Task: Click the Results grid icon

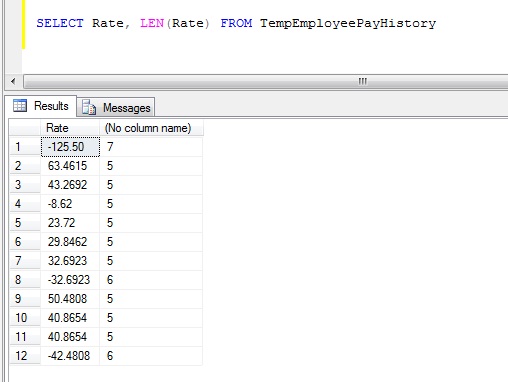Action: pyautogui.click(x=20, y=106)
